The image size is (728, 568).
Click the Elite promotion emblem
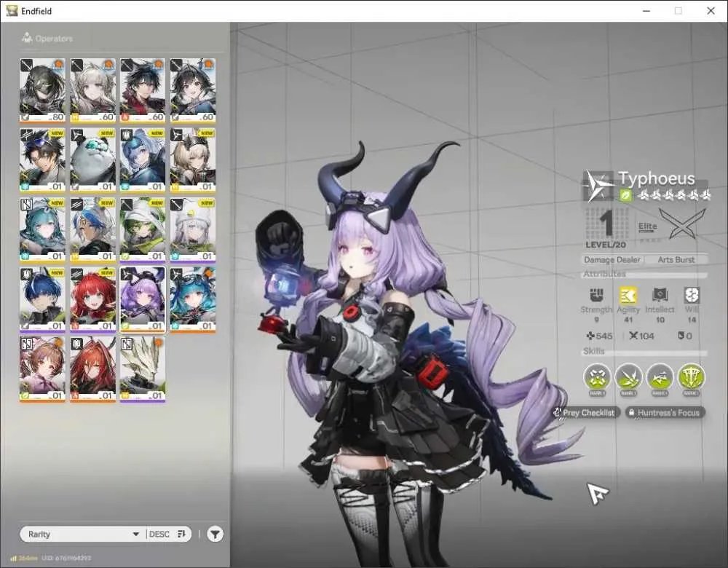coord(682,224)
